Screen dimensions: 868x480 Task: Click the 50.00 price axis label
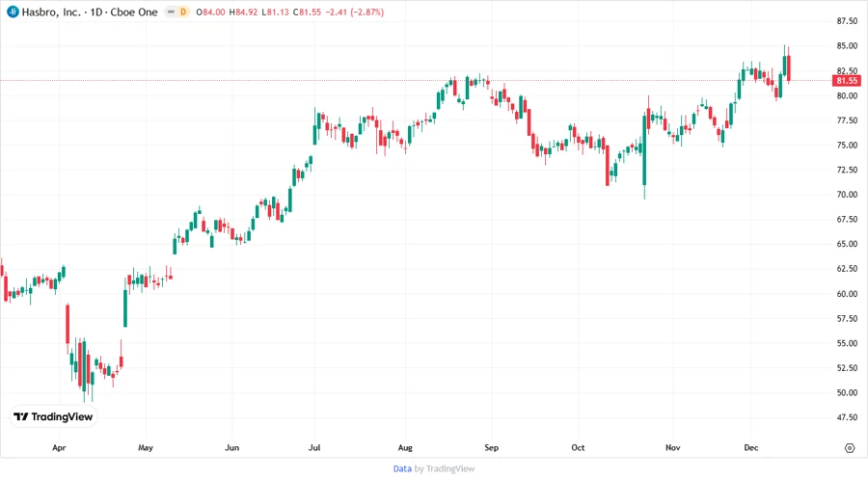coord(847,392)
